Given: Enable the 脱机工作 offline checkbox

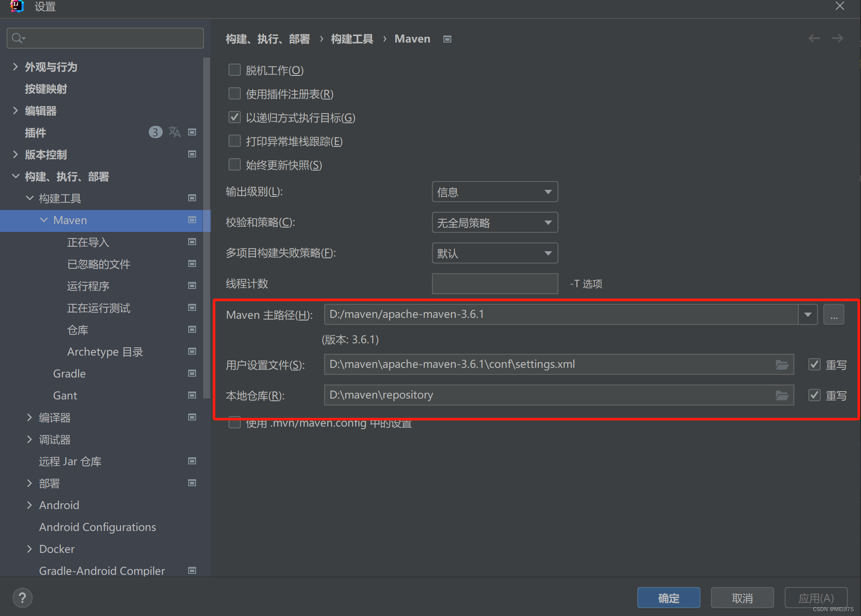Looking at the screenshot, I should pos(235,70).
